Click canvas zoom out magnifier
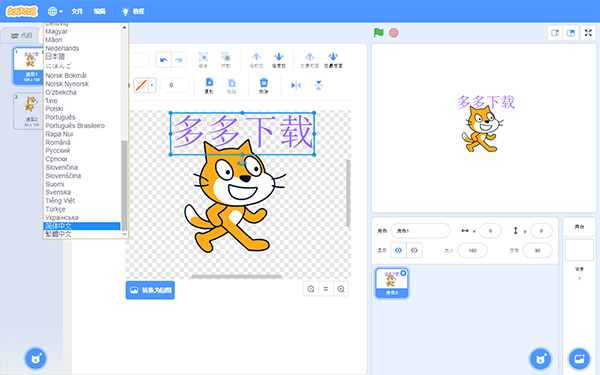600x375 pixels. point(311,289)
